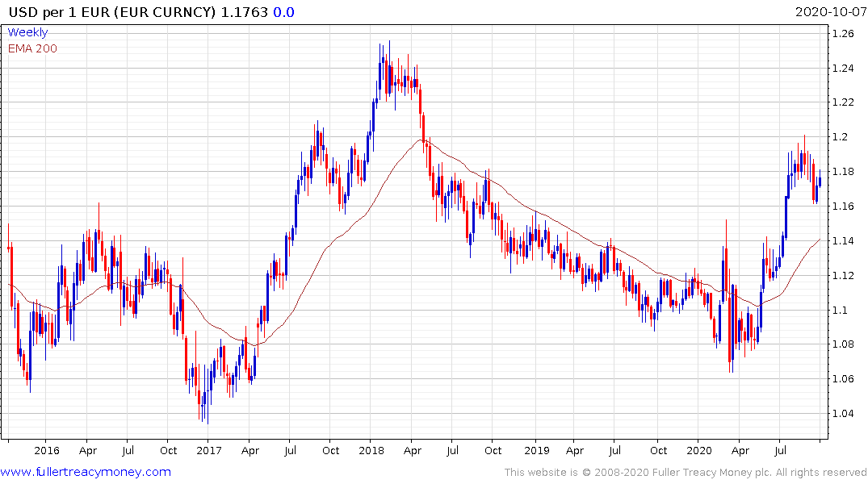Screen dimensions: 868x484
Task: Click the 2018 time axis label
Action: click(371, 450)
